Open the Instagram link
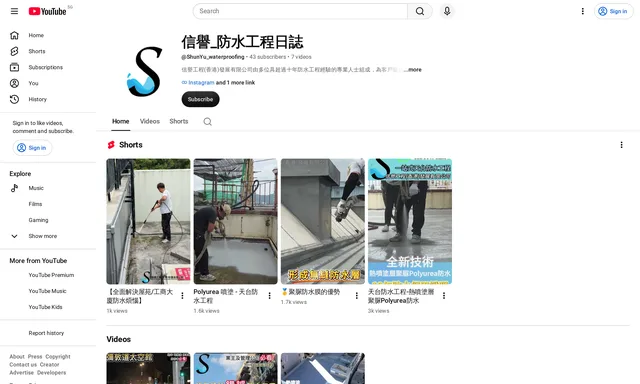 tap(201, 82)
